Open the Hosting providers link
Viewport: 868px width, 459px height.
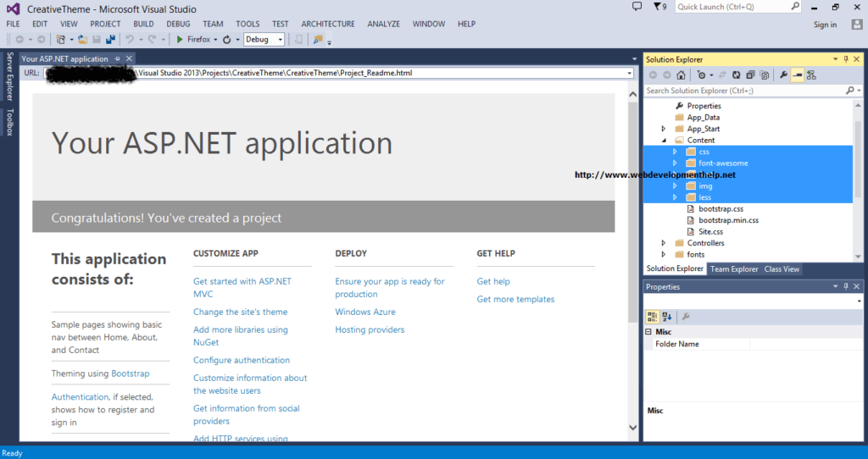tap(370, 329)
